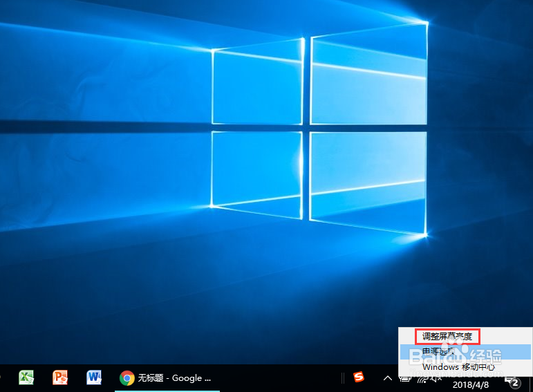
Task: Choose 电源选项 in the context menu
Action: pos(465,352)
